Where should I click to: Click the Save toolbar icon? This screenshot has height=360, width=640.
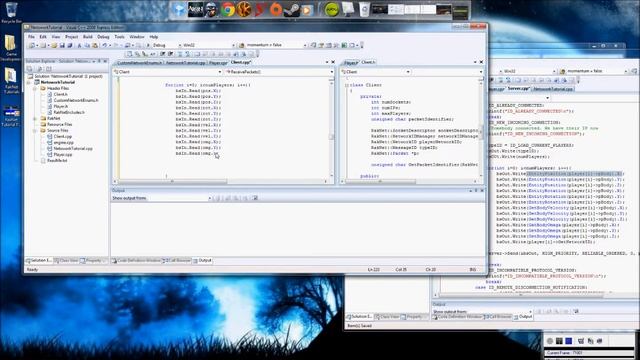pos(62,45)
